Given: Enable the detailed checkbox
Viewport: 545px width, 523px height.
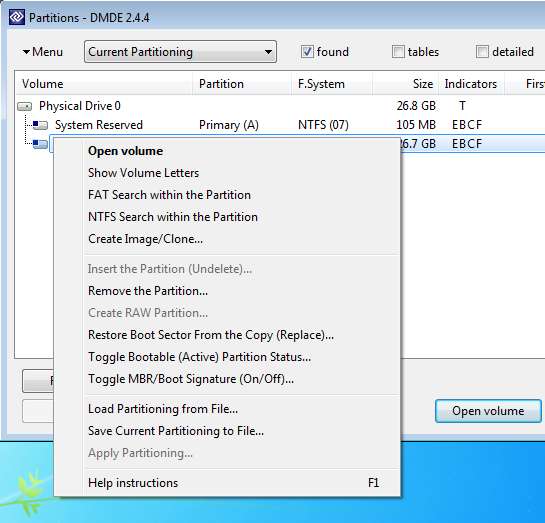Looking at the screenshot, I should tap(482, 52).
